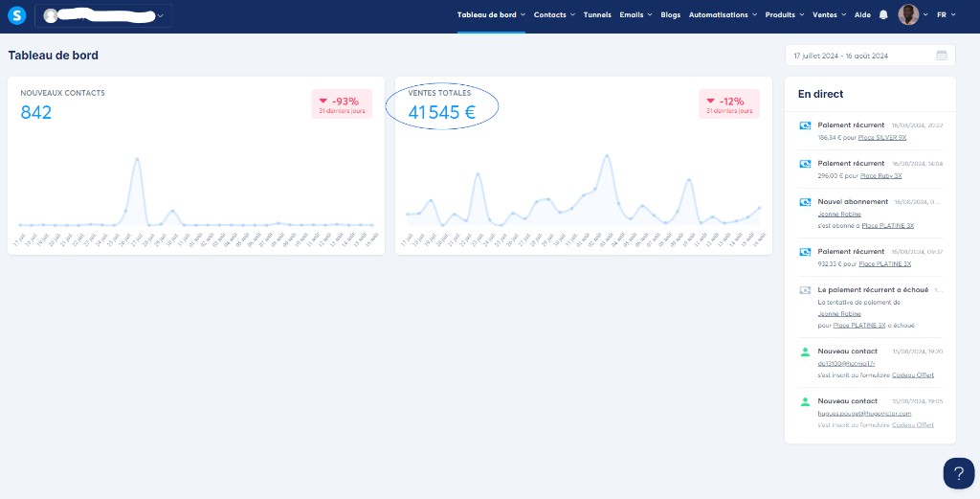The height and width of the screenshot is (499, 980).
Task: Click the -12% change badge
Action: coord(729,103)
